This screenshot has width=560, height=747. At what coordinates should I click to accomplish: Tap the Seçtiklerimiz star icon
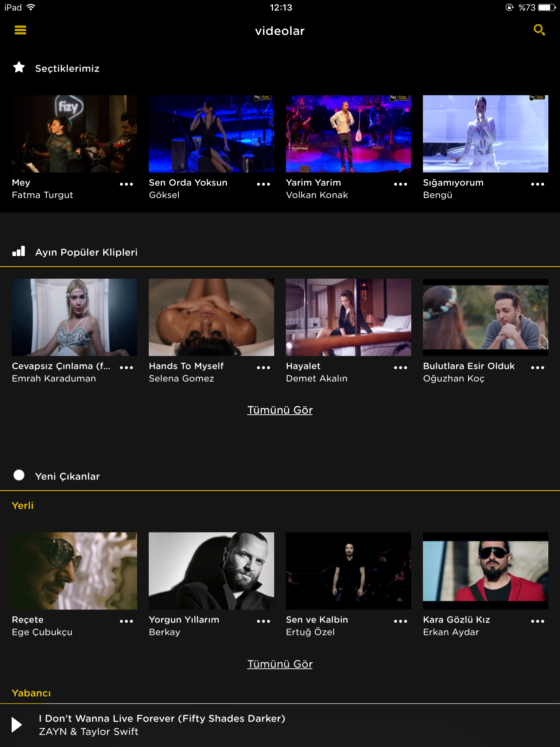coord(19,67)
